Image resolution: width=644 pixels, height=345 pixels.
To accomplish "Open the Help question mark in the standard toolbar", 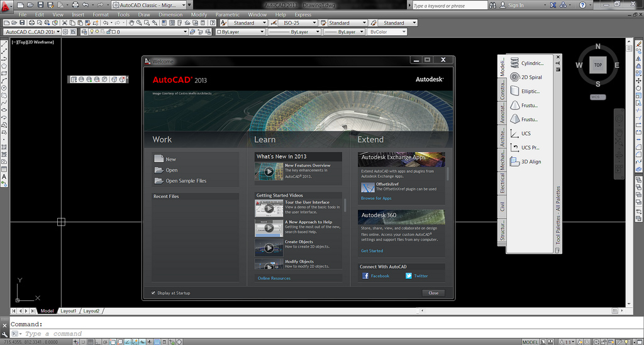I will click(213, 23).
